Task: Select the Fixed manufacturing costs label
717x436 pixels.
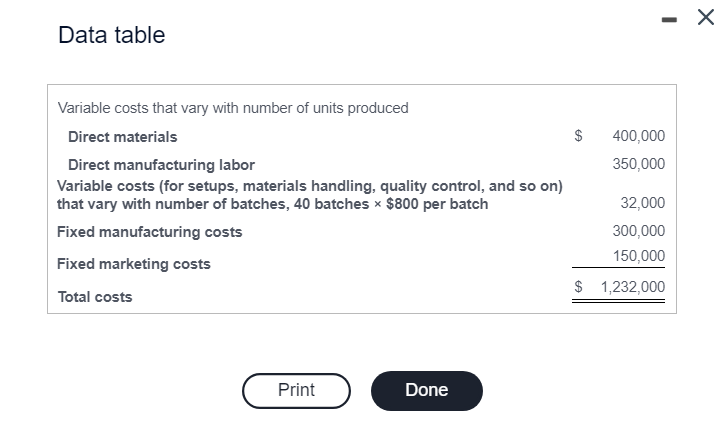Action: (150, 232)
